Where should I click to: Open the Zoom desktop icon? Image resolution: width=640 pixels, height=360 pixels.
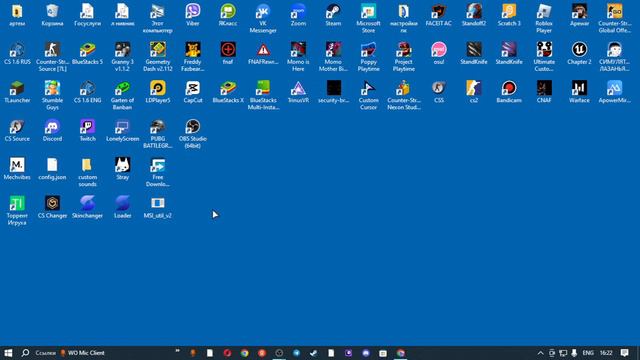(298, 15)
